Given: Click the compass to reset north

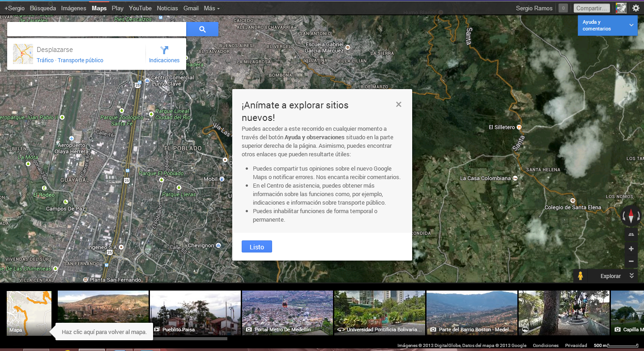Looking at the screenshot, I should point(631,216).
